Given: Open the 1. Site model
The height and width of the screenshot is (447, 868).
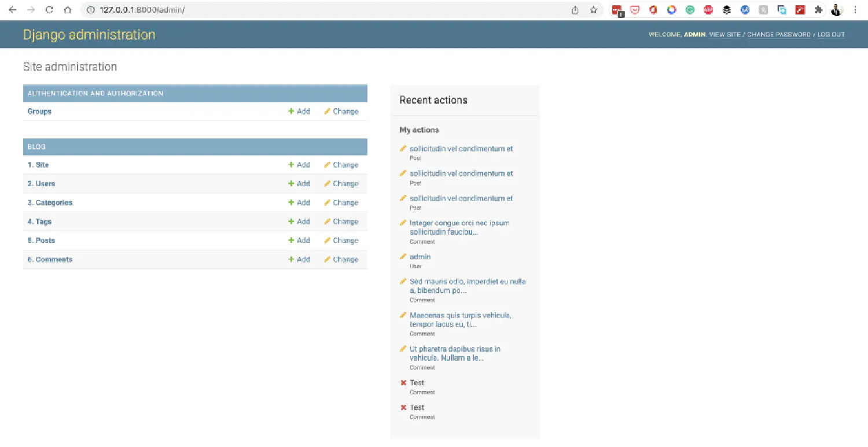Looking at the screenshot, I should 38,165.
